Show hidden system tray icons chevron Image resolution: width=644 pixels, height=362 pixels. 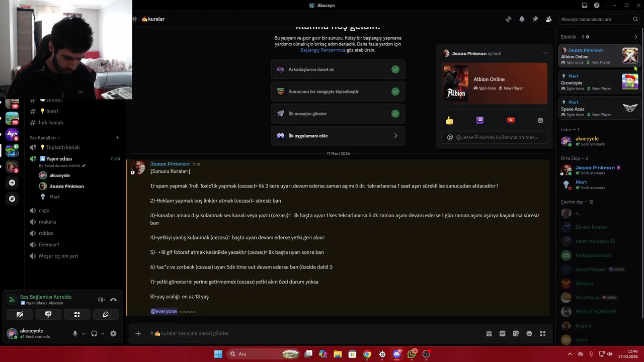pyautogui.click(x=570, y=354)
